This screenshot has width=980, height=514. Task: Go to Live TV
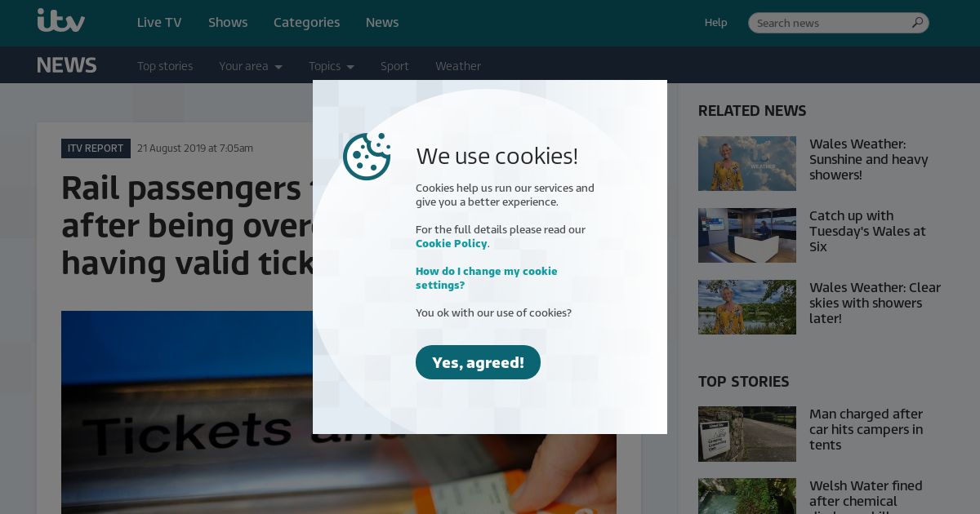(159, 23)
